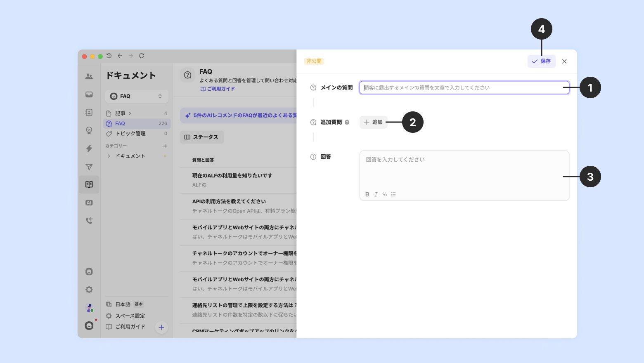Click the italic formatting icon
This screenshot has height=363, width=644.
point(376,194)
